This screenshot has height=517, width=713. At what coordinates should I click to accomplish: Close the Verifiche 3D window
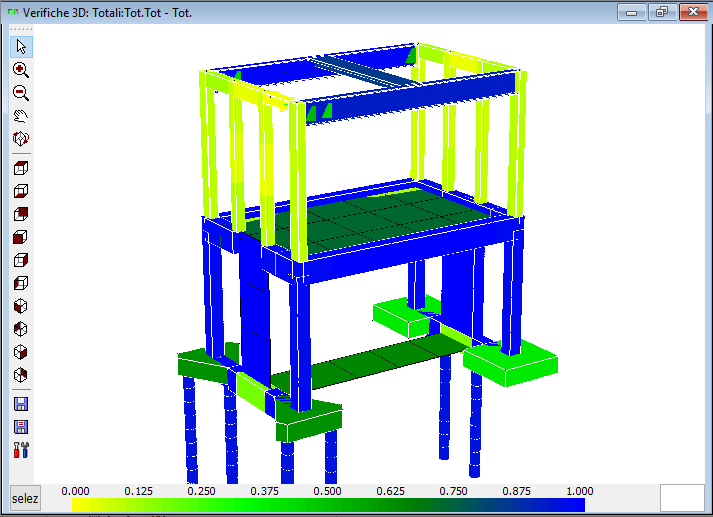693,12
